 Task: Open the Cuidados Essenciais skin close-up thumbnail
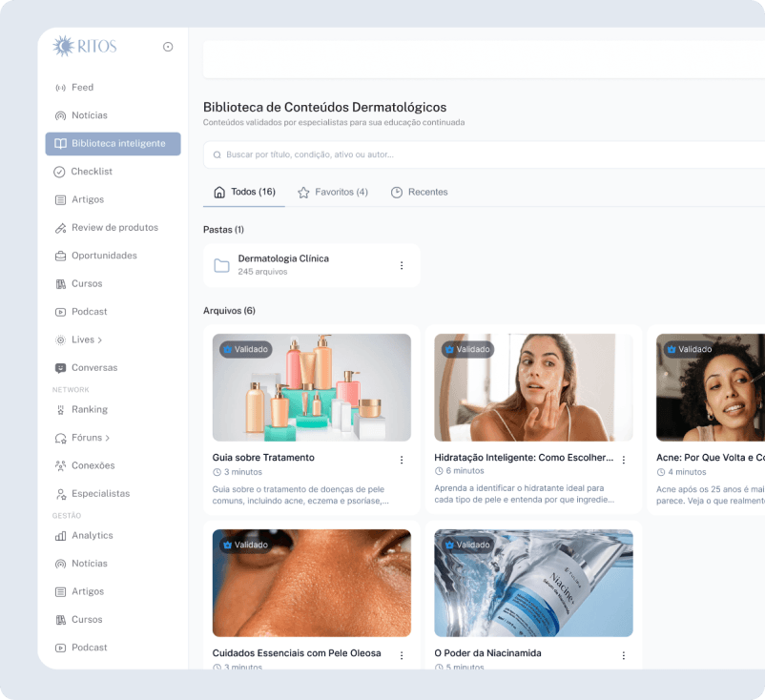312,583
